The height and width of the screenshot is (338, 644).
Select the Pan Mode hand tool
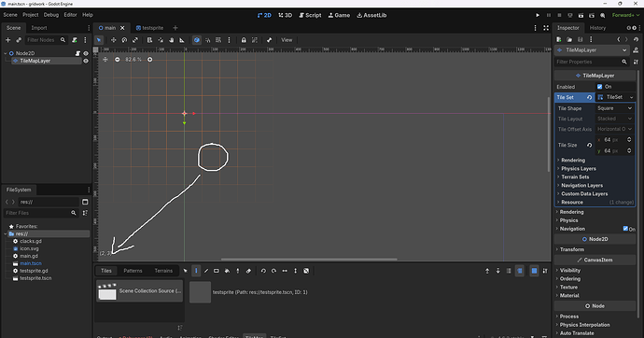pyautogui.click(x=172, y=40)
